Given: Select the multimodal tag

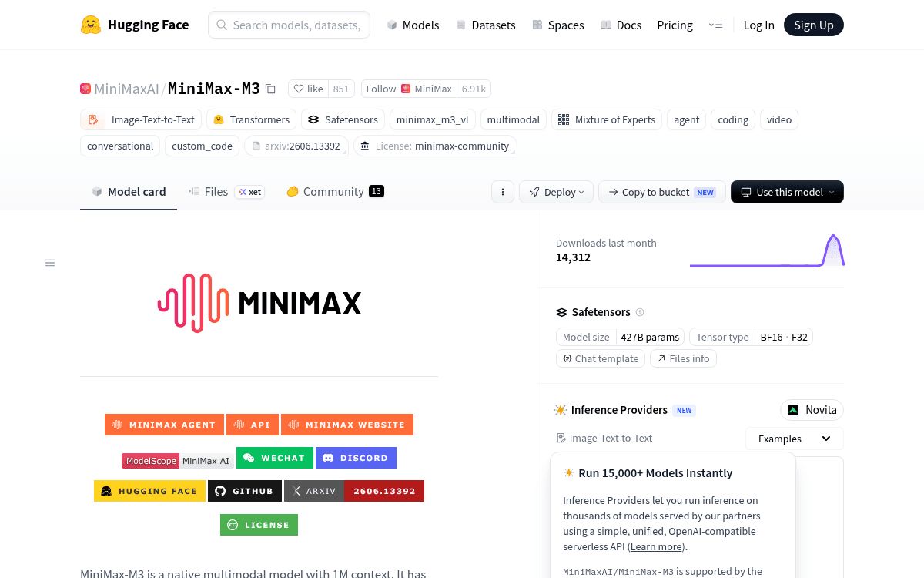Looking at the screenshot, I should [514, 119].
